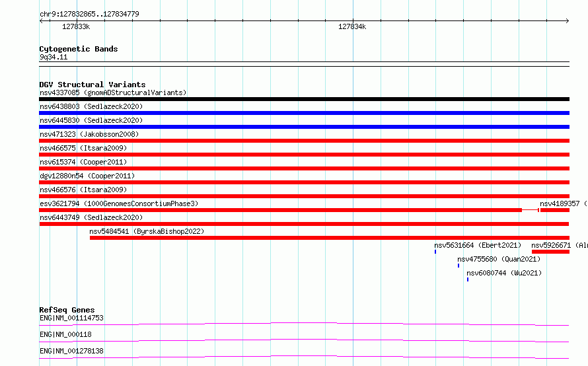Click the small blue marker under nsv6080744
Screen dimensions: 588x366
pos(468,279)
